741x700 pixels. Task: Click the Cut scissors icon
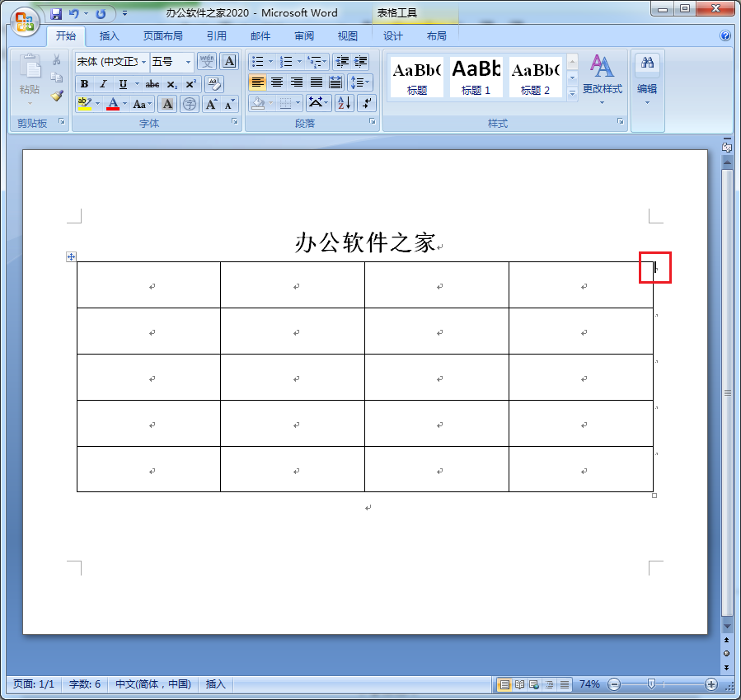(56, 59)
